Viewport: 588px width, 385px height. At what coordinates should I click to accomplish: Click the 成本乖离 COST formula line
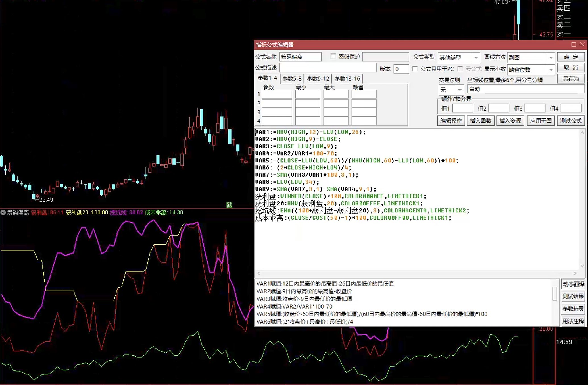[x=353, y=218]
